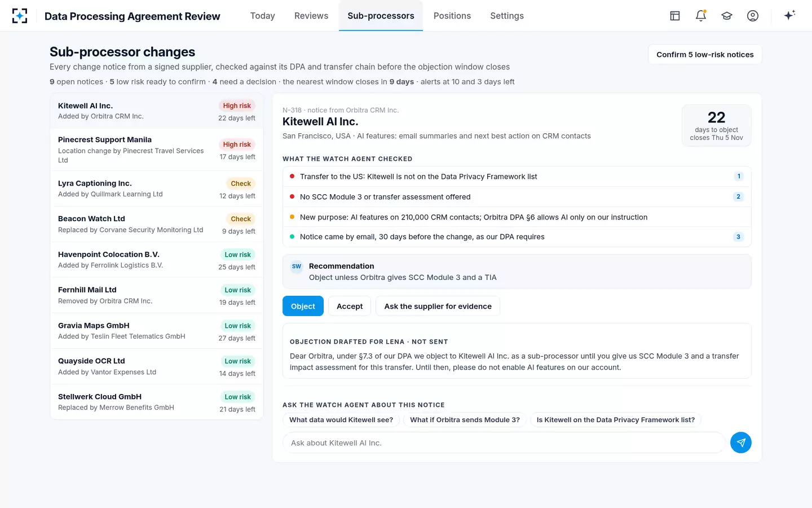Ask the supplier for evidence
Viewport: 812px width, 508px height.
438,306
